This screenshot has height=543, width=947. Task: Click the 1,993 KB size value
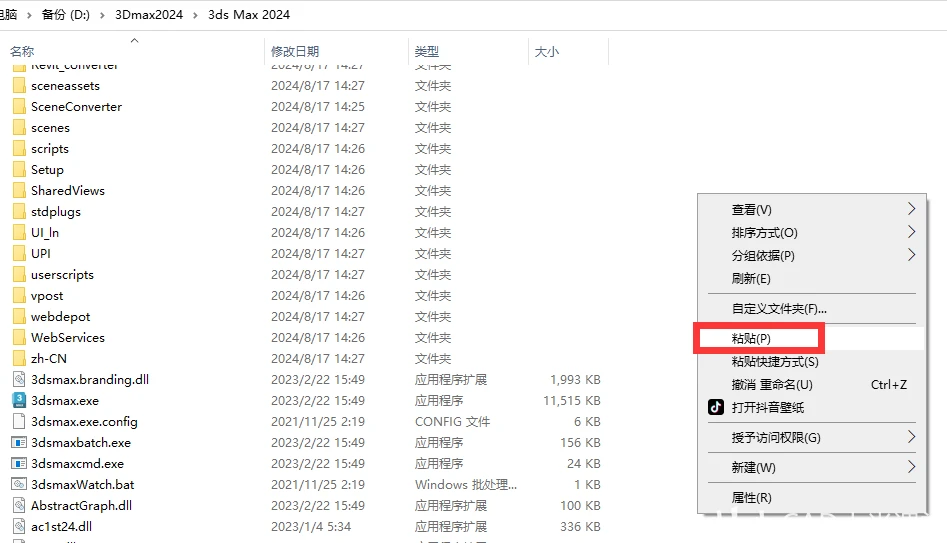575,379
